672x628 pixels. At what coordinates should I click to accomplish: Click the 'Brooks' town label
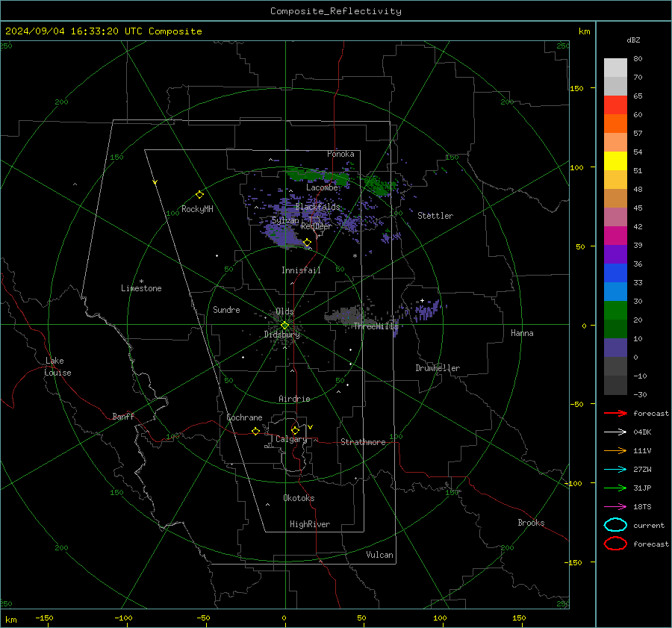coord(531,523)
